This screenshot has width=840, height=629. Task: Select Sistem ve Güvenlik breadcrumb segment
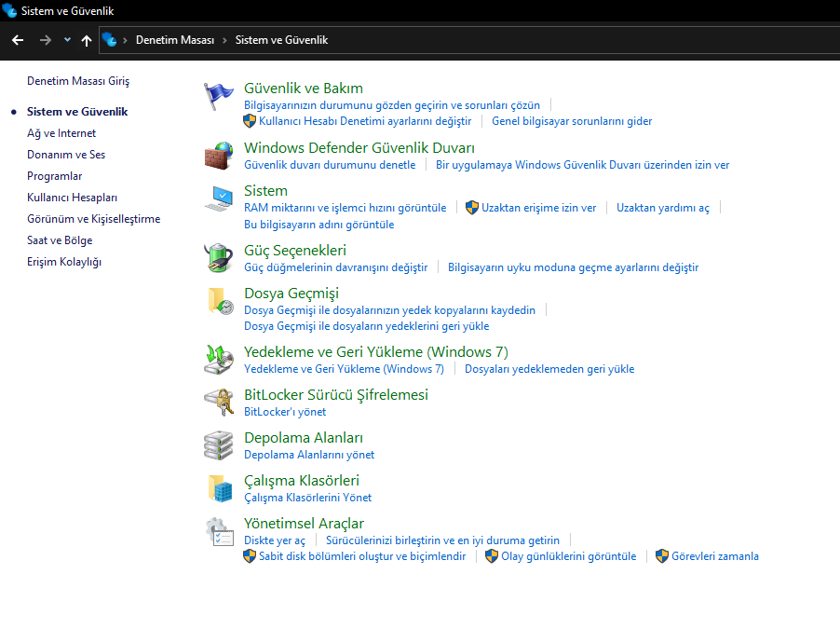point(281,40)
